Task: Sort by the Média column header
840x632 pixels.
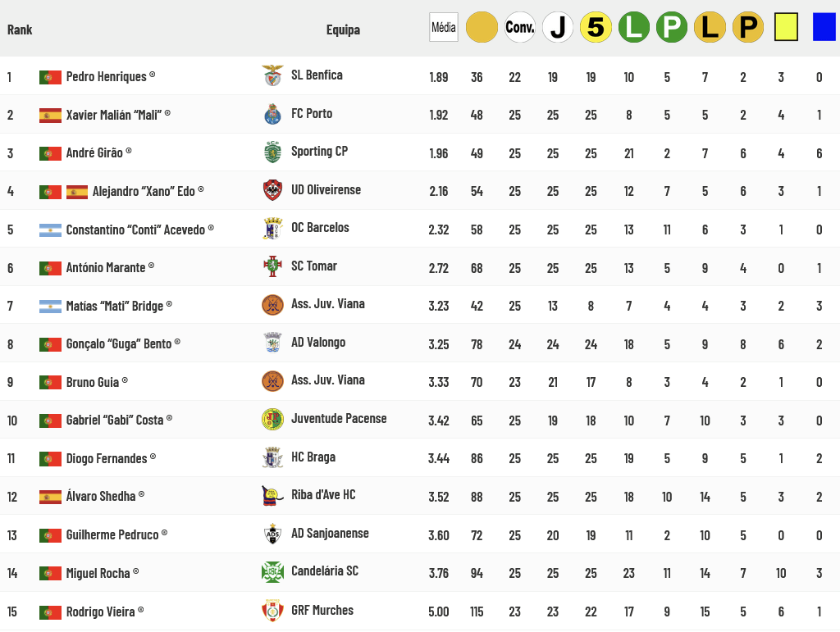Action: [444, 27]
